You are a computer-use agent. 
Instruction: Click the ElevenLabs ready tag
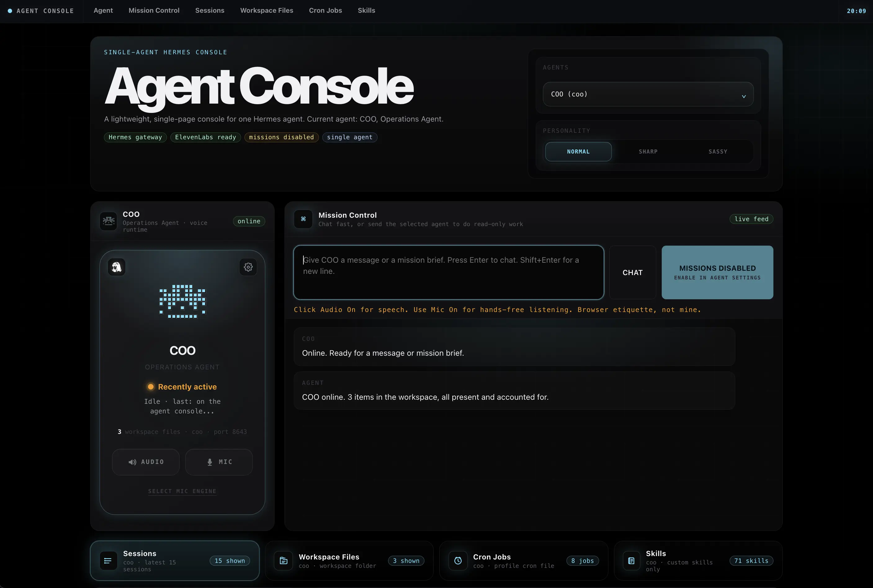click(x=206, y=137)
